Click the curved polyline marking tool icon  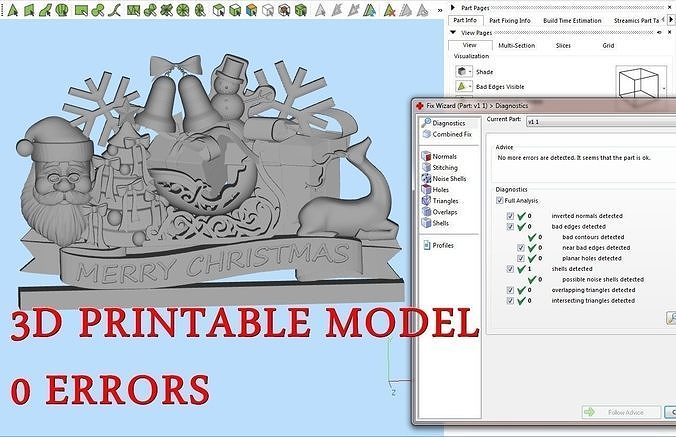[x=114, y=9]
